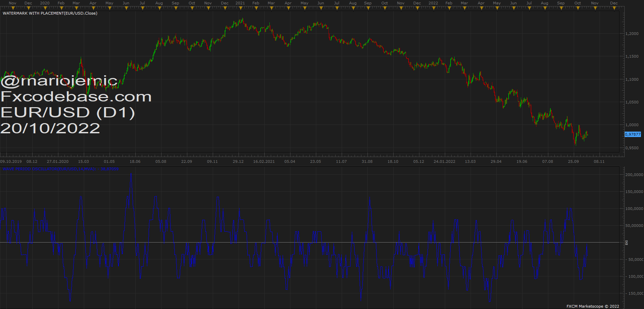Select the WATERMARK WITH PLACEMENT(EUR/USD.Close) indicator label
The image size is (644, 309).
[x=50, y=13]
